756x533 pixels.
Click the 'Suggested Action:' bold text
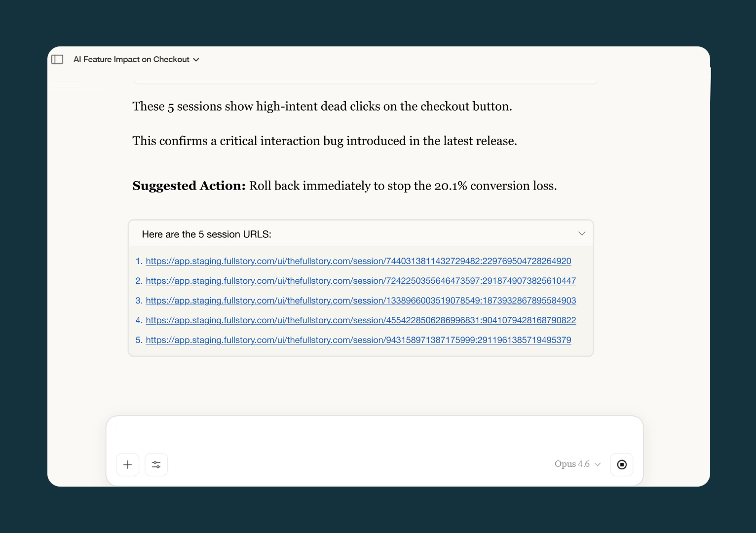point(189,186)
